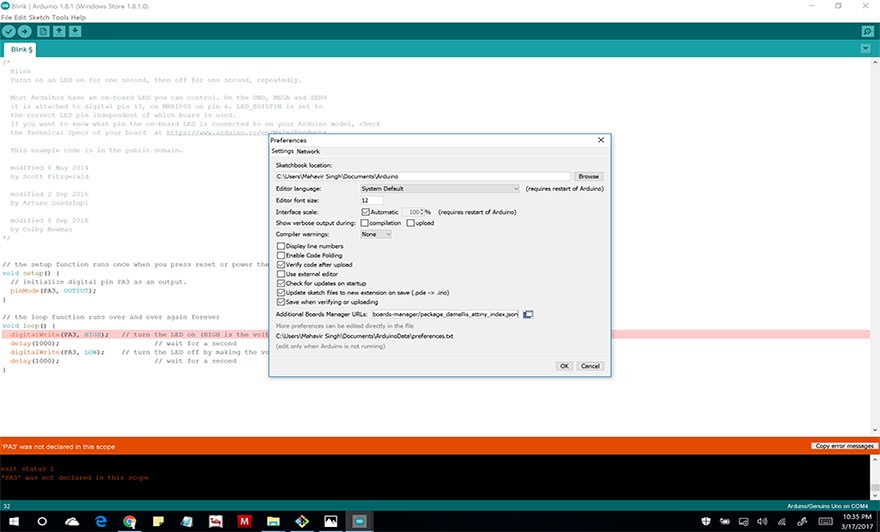Viewport: 880px width, 532px height.
Task: Open Editor language System Default dropdown
Action: tap(440, 189)
